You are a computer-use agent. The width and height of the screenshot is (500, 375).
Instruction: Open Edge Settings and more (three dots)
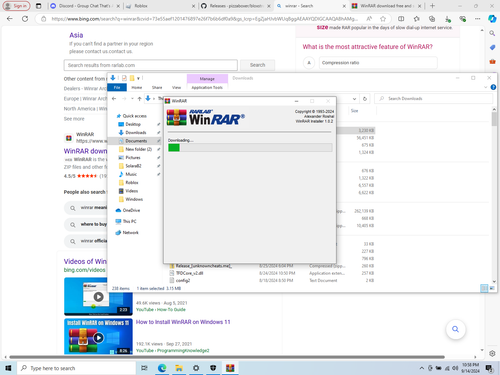477,19
